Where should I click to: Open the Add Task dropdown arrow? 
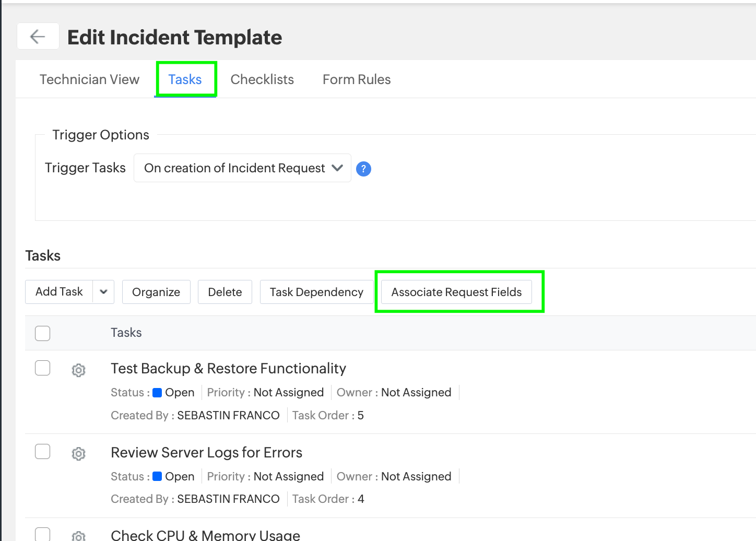(103, 292)
